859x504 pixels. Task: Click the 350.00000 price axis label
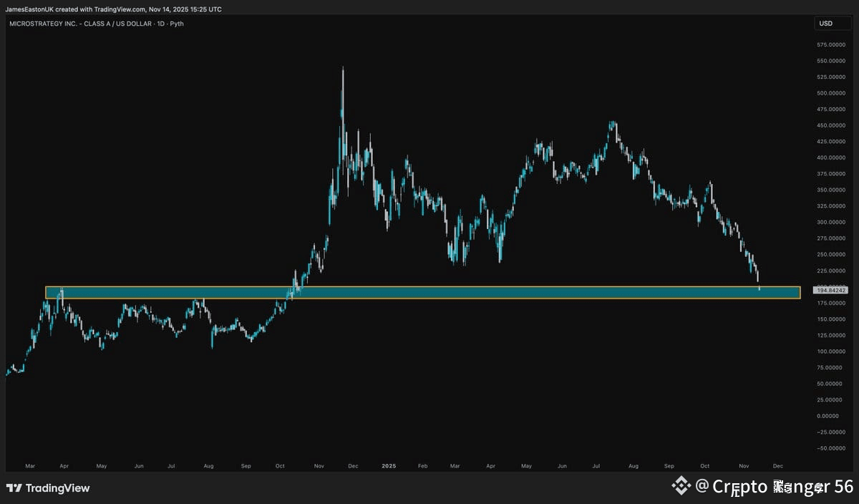click(832, 190)
